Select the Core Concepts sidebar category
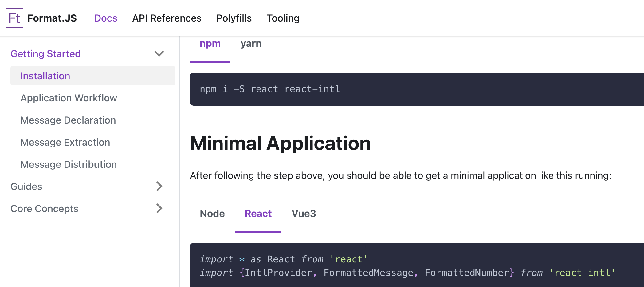This screenshot has width=644, height=287. [45, 208]
